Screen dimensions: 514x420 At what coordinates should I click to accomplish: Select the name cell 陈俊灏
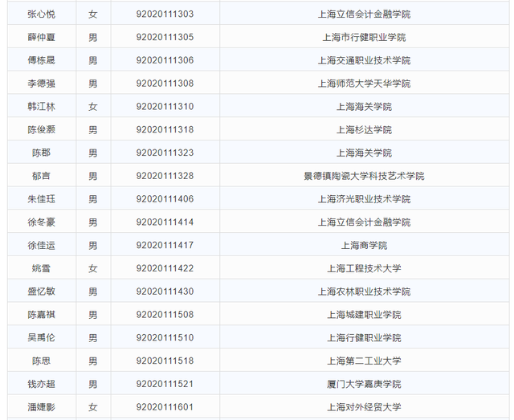(x=41, y=130)
